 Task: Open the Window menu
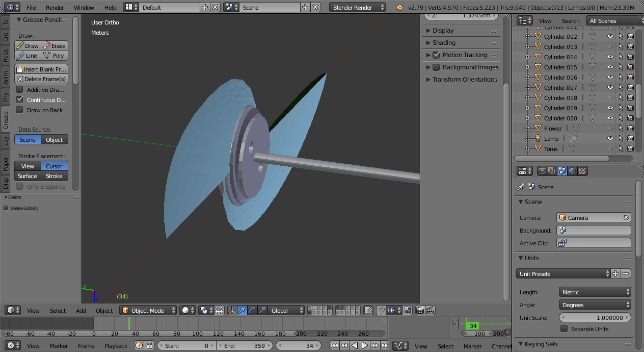(x=84, y=8)
